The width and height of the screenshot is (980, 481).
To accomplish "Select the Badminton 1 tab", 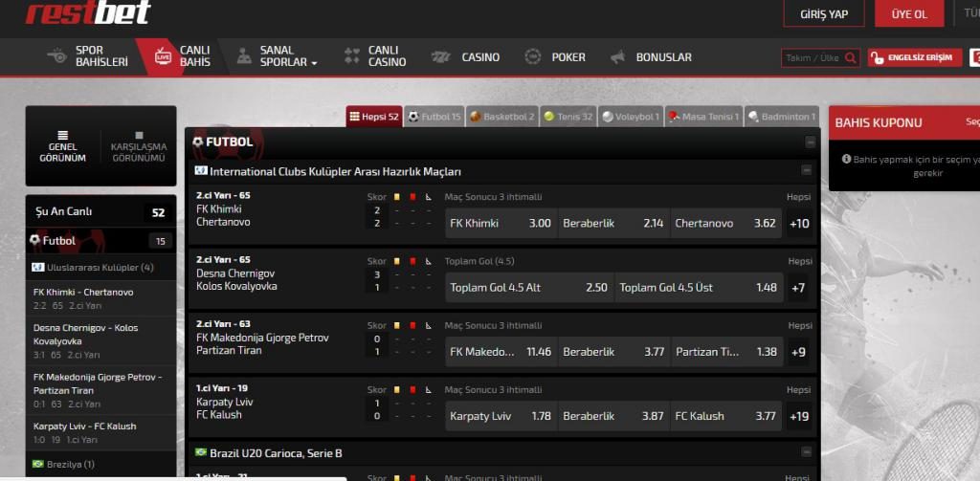I will (x=782, y=117).
